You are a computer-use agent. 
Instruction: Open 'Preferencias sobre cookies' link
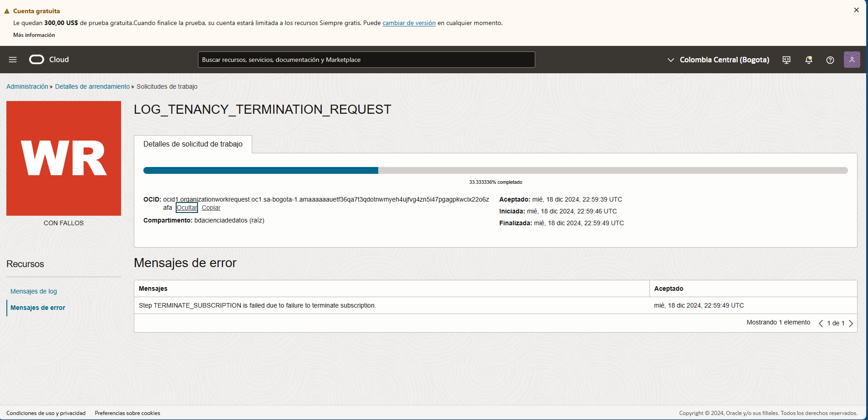click(x=127, y=413)
